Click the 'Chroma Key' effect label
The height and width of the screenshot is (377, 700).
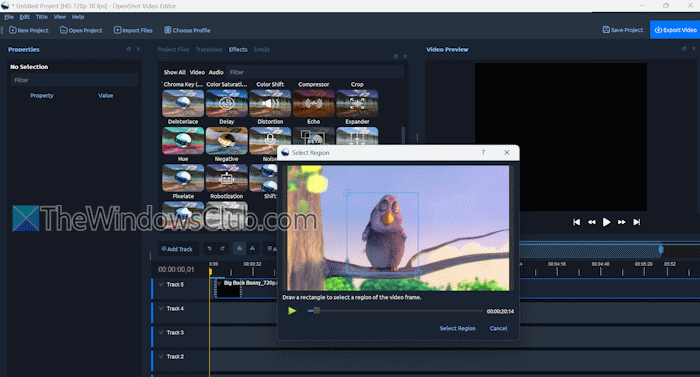click(x=183, y=84)
